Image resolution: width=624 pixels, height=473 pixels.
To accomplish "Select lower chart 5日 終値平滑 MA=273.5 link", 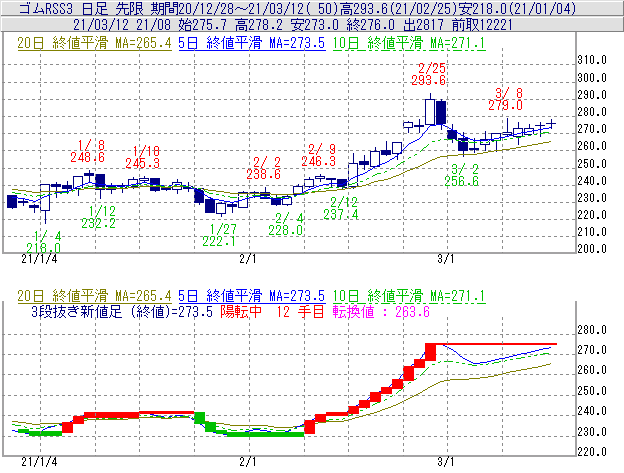I will pyautogui.click(x=252, y=296).
